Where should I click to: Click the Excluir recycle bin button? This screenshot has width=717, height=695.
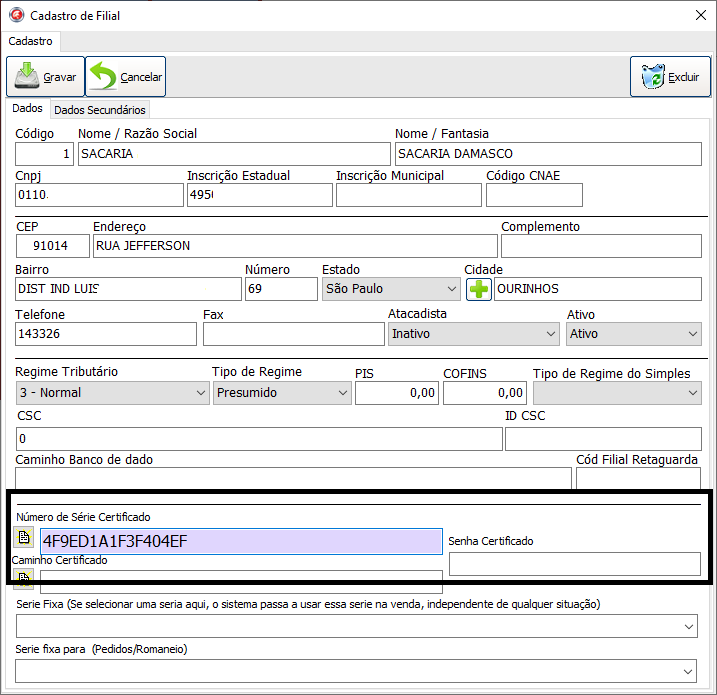(669, 77)
